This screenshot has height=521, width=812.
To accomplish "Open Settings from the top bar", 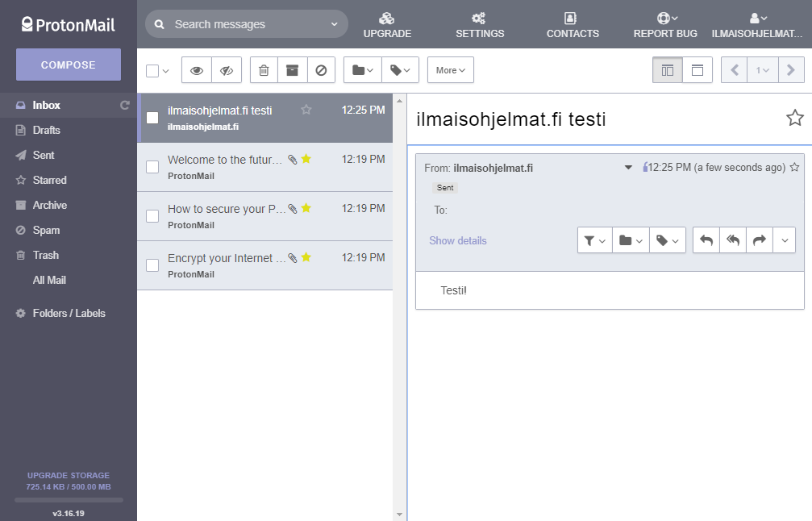I will pos(480,25).
